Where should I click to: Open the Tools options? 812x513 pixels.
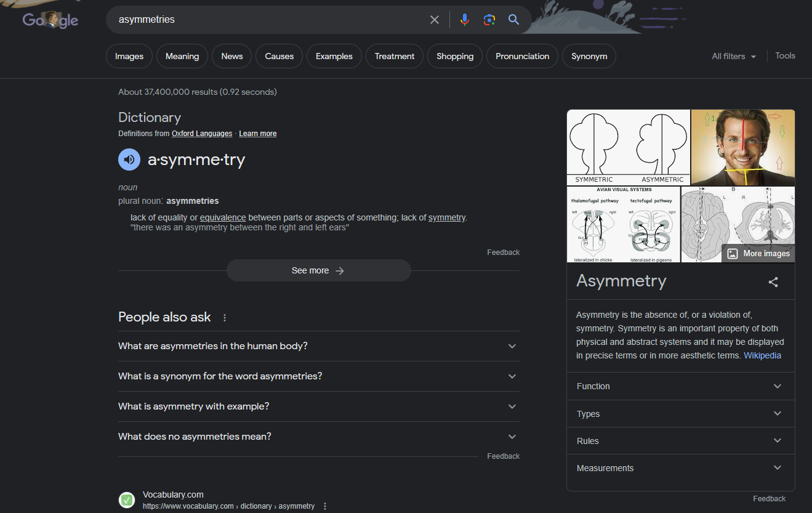(x=785, y=55)
